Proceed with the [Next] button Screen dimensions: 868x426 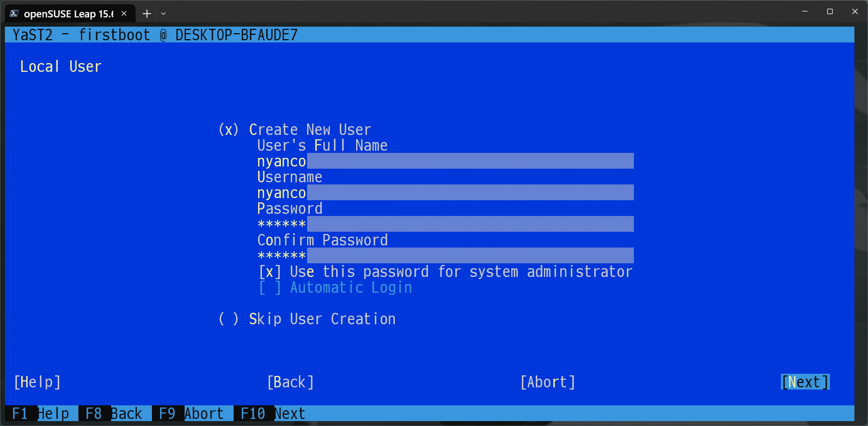(805, 382)
